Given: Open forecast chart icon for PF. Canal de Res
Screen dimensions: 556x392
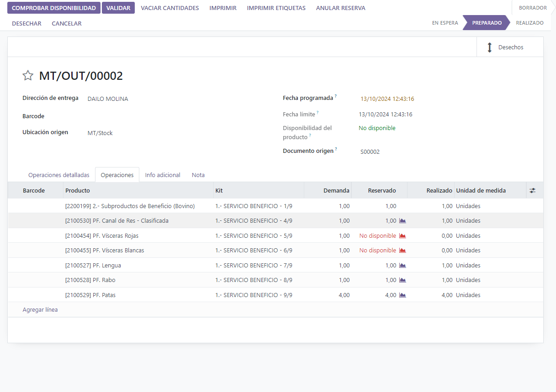Looking at the screenshot, I should 402,221.
